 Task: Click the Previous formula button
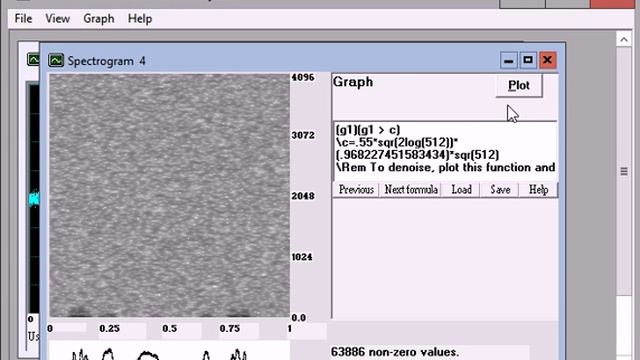click(x=356, y=190)
